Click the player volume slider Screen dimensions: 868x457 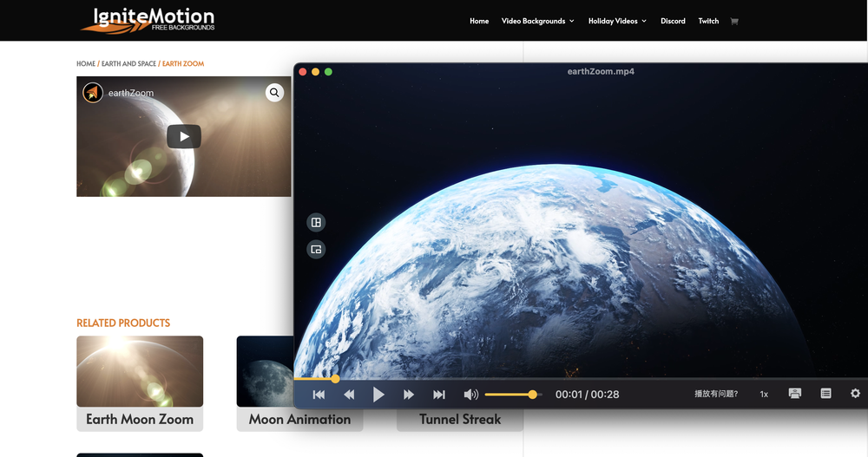click(x=512, y=395)
